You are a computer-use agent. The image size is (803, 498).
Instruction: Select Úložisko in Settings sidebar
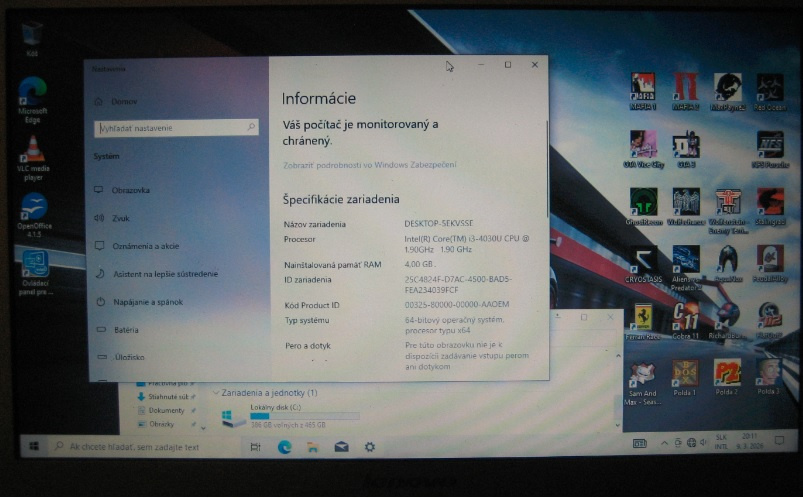pos(130,357)
